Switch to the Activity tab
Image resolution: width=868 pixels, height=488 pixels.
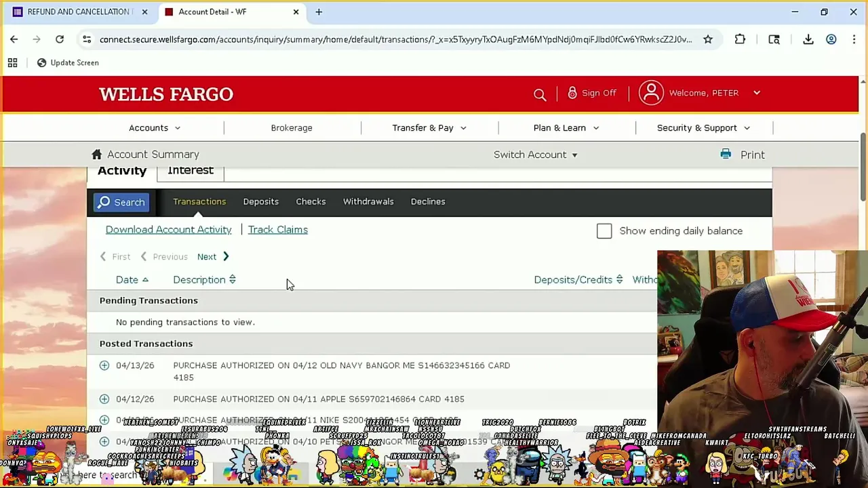tap(122, 171)
